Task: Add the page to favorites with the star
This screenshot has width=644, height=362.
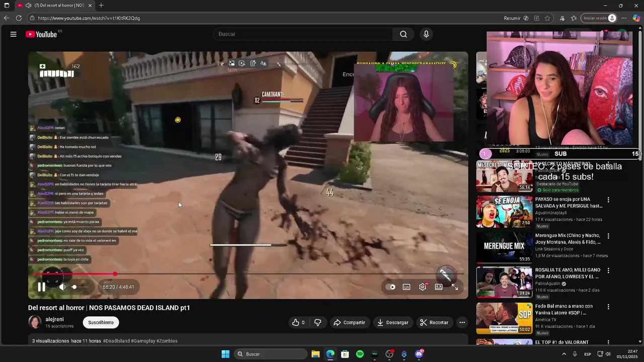Action: click(547, 18)
